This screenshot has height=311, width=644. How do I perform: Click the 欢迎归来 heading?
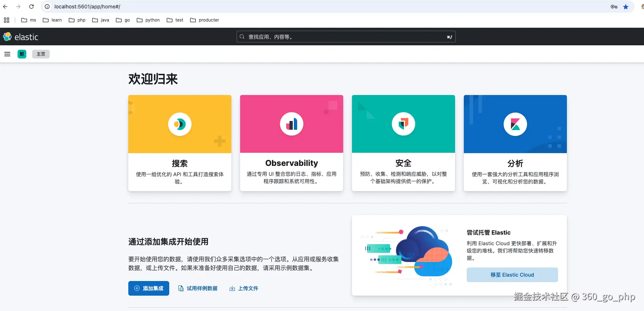(x=153, y=79)
